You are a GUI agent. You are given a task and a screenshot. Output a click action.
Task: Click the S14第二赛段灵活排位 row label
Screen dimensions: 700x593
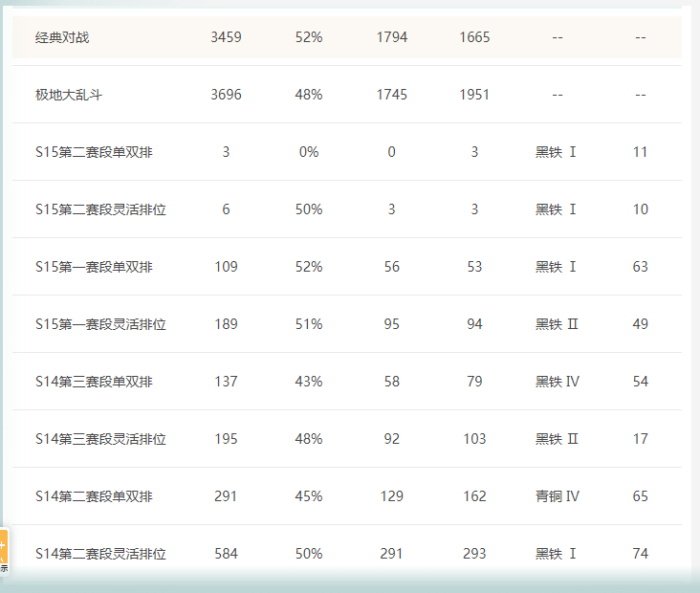(x=100, y=554)
